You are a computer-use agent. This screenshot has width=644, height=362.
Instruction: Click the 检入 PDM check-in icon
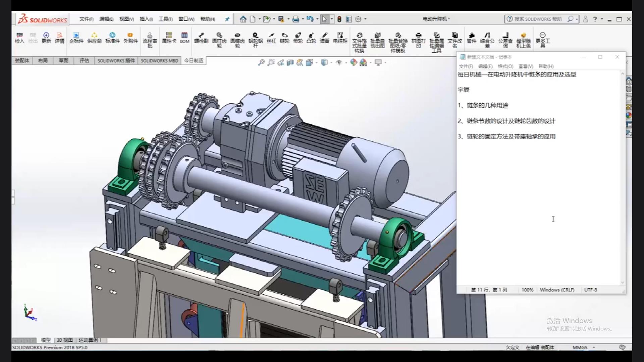click(x=19, y=38)
